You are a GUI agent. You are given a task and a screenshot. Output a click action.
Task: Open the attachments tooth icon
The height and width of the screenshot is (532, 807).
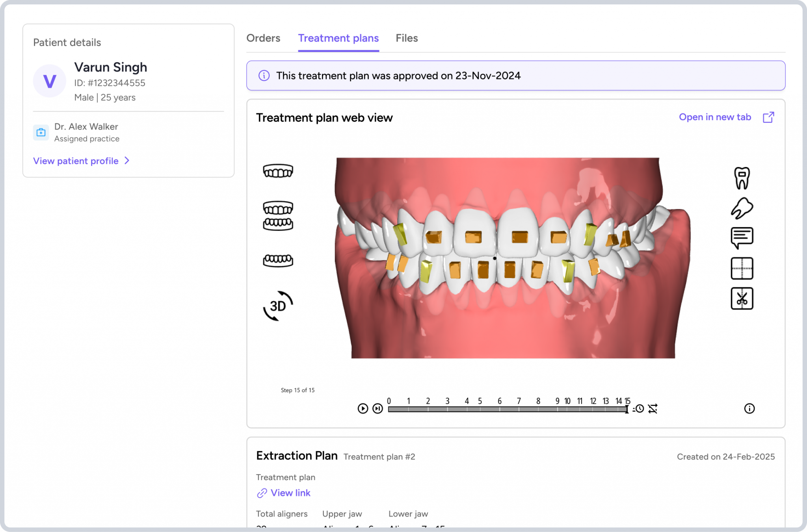742,177
